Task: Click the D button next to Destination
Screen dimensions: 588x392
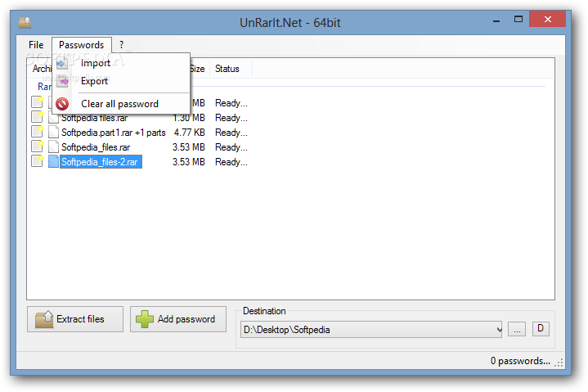Action: [541, 329]
